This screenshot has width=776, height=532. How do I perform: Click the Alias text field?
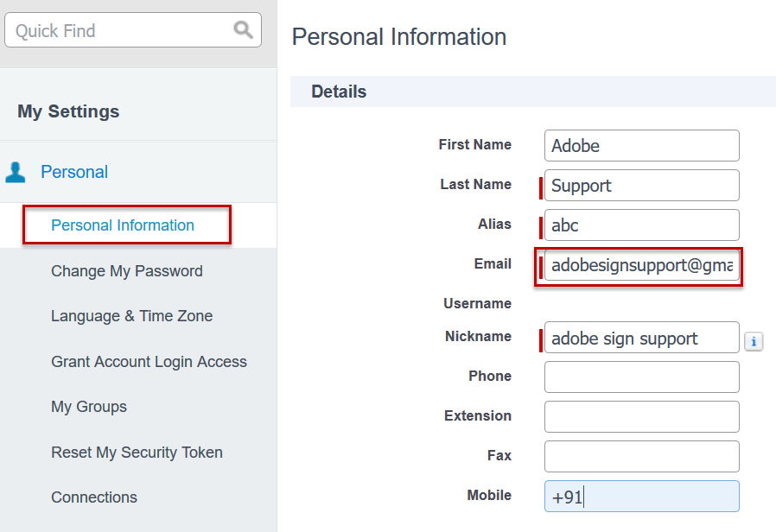point(642,225)
